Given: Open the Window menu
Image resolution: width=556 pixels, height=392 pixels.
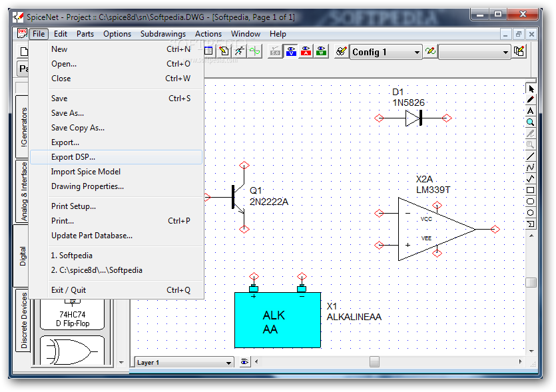Looking at the screenshot, I should click(246, 34).
